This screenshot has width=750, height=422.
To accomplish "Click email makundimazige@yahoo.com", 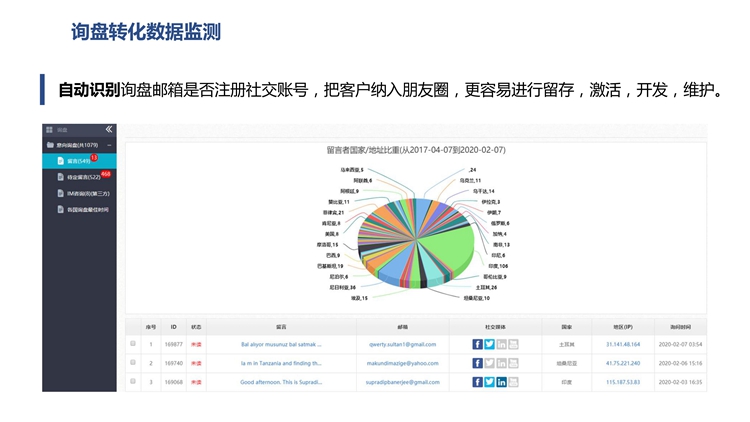I will [x=403, y=363].
